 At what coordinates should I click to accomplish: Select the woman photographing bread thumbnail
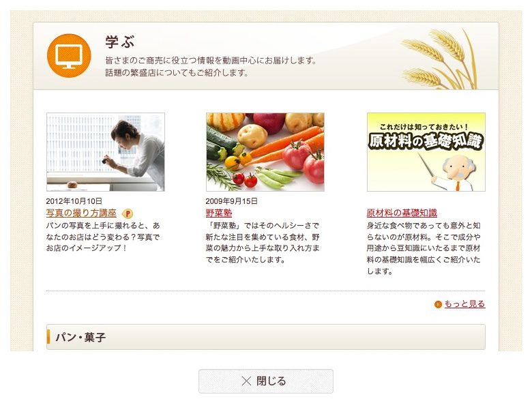click(x=106, y=152)
